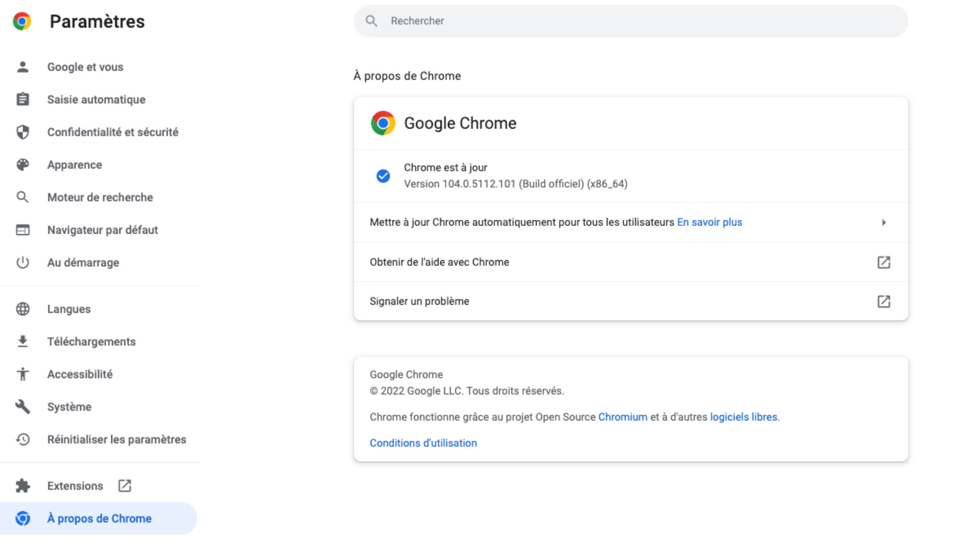Click the Chrome logo beside Paramètres

pyautogui.click(x=22, y=21)
